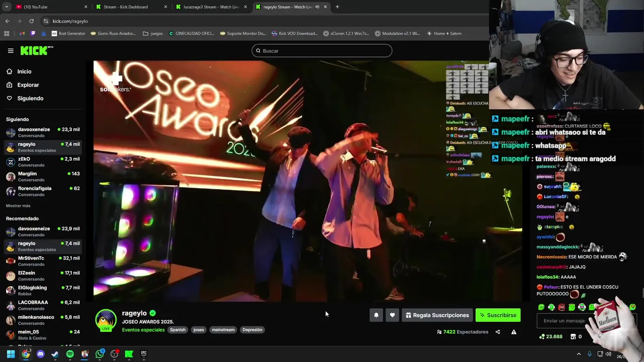Open LACOBRAAA recommended channel
The width and height of the screenshot is (644, 362).
point(43,305)
